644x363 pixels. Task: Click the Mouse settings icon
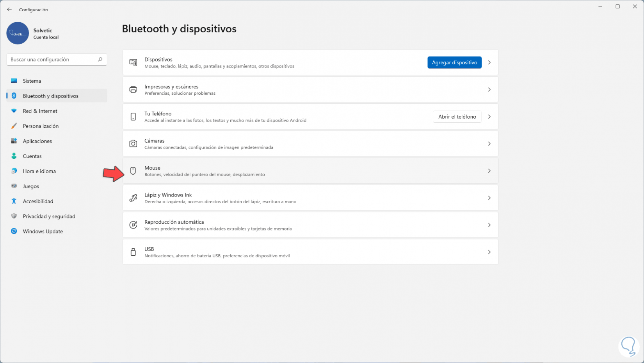[x=133, y=171]
